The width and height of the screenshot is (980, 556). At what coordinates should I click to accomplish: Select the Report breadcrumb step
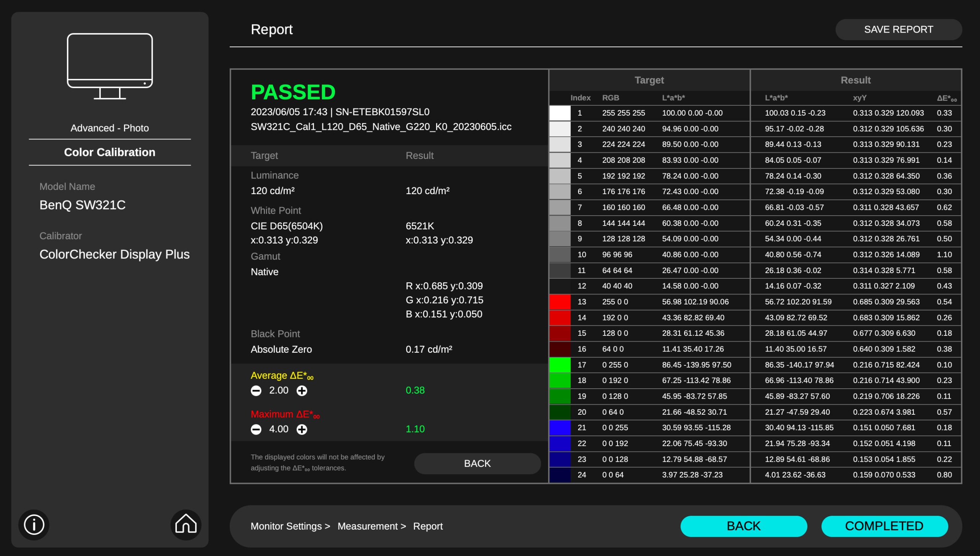click(428, 526)
